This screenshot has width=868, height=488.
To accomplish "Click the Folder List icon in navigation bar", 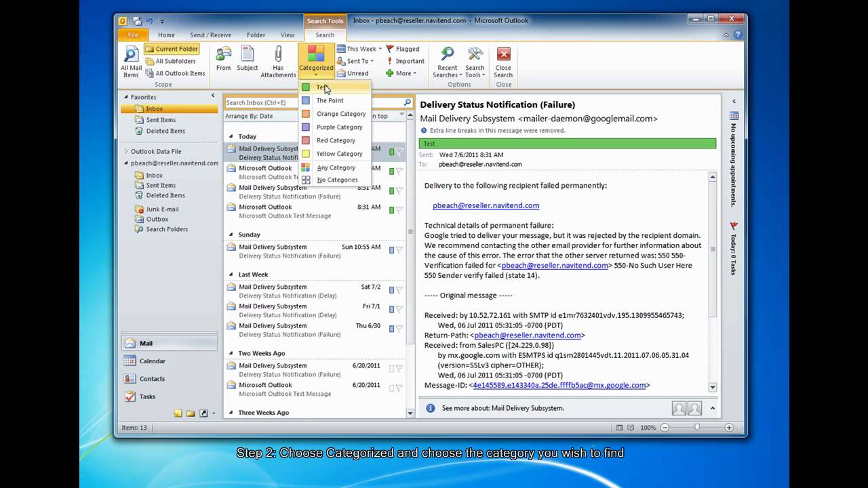I will (x=191, y=413).
